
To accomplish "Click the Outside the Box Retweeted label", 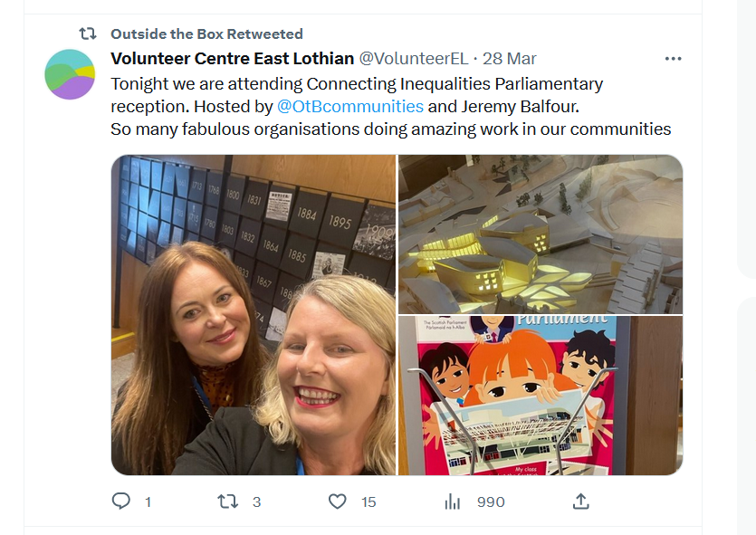I will tap(206, 33).
